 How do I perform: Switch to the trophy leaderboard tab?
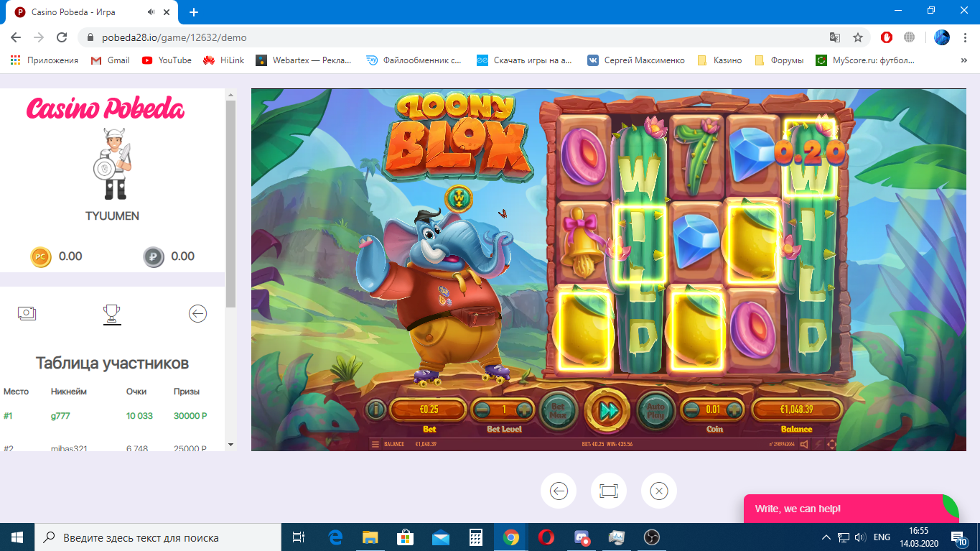[111, 313]
